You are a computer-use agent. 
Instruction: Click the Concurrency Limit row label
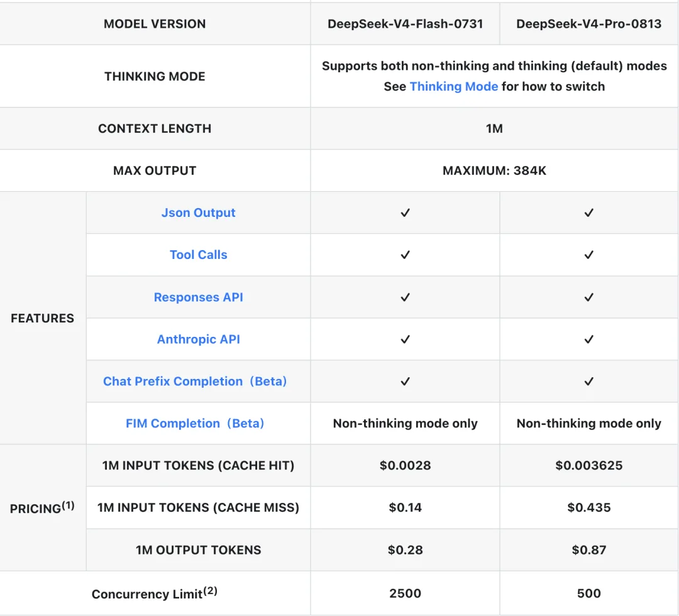coord(155,593)
